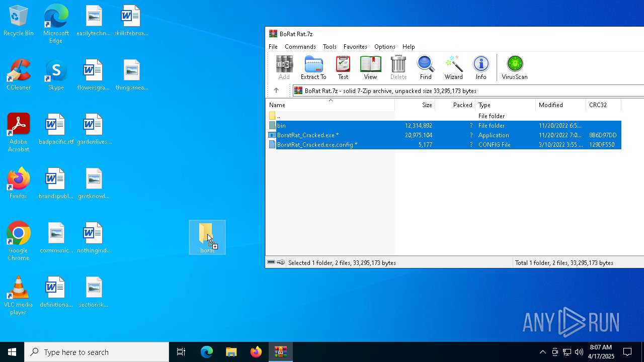Select the CCleaner desktop shortcut
The width and height of the screenshot is (644, 362).
[19, 75]
